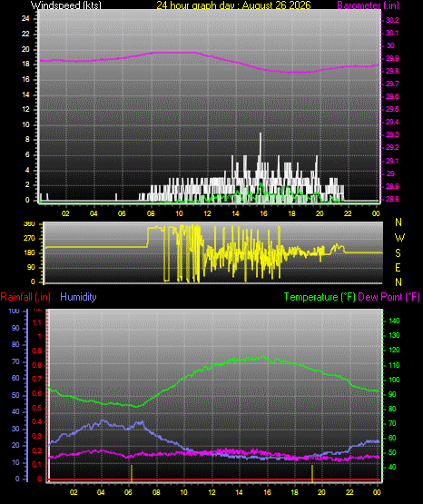Click green temperature axis value 110
The width and height of the screenshot is (423, 504).
click(x=394, y=365)
